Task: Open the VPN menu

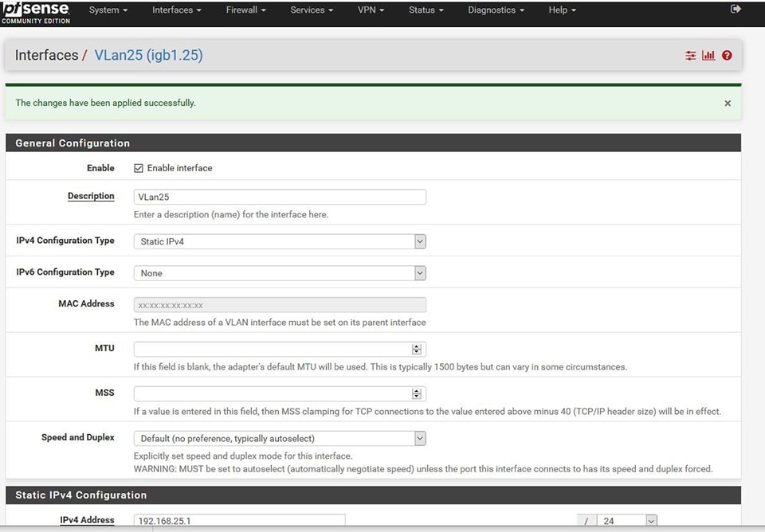Action: pos(371,10)
